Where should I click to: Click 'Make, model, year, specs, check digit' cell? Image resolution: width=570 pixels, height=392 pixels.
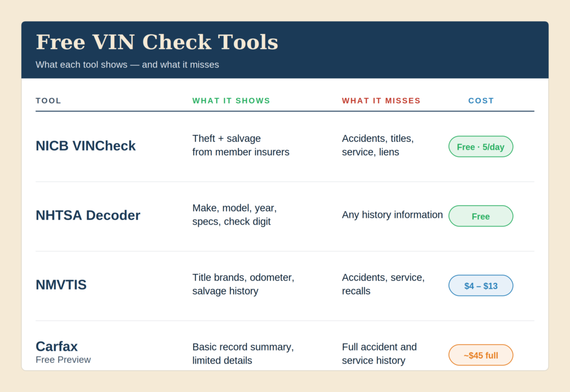[x=234, y=214]
